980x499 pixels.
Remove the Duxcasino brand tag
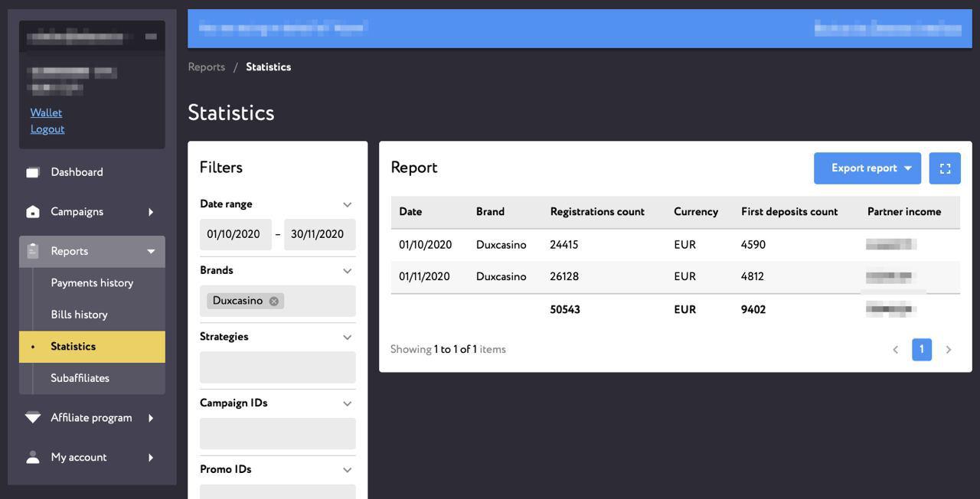pyautogui.click(x=274, y=302)
